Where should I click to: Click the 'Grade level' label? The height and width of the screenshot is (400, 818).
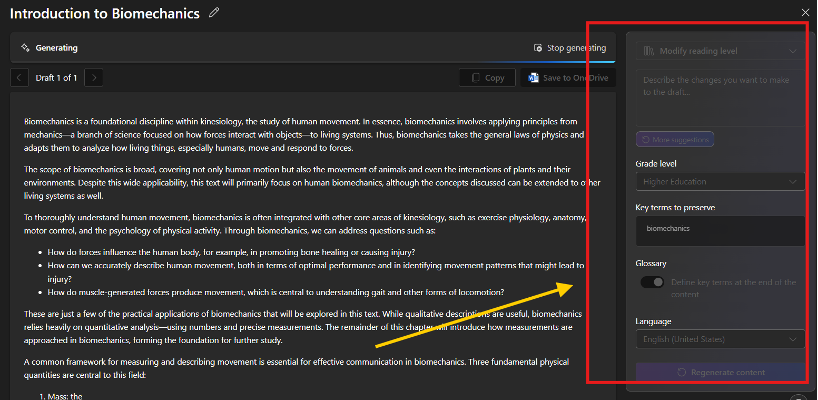(x=656, y=164)
